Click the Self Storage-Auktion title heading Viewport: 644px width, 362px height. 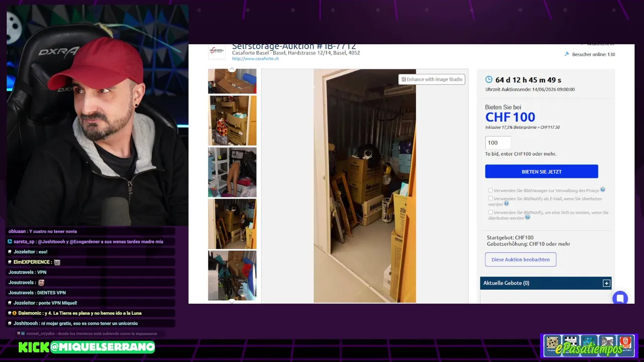click(294, 47)
